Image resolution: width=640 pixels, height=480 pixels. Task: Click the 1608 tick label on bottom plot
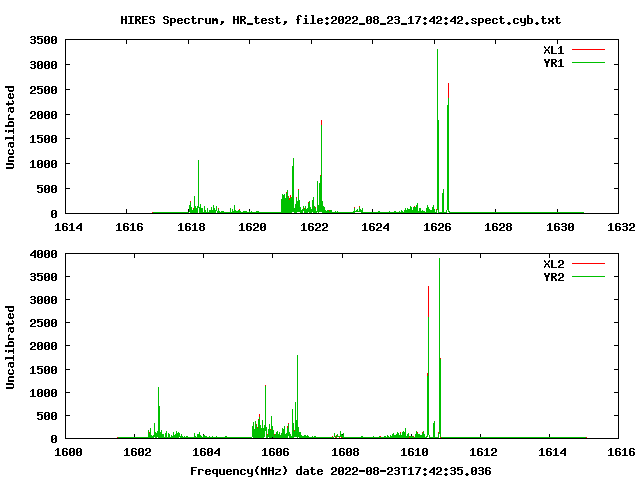tap(345, 452)
